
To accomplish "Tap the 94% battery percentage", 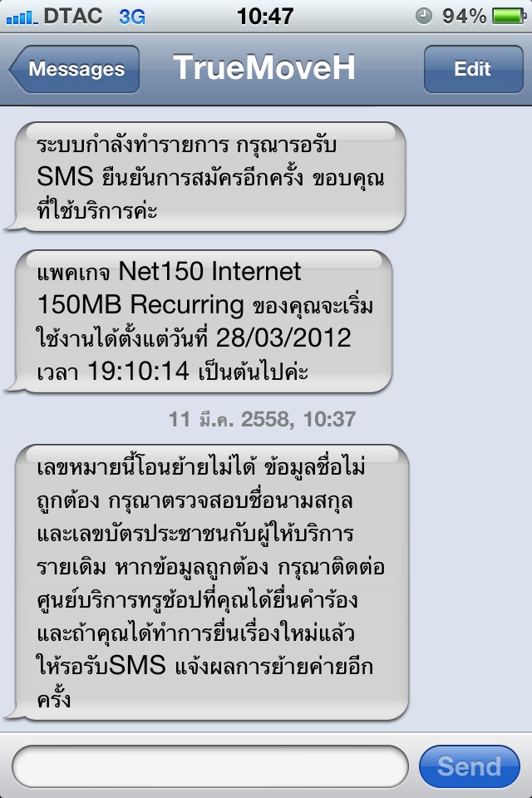I will (464, 17).
